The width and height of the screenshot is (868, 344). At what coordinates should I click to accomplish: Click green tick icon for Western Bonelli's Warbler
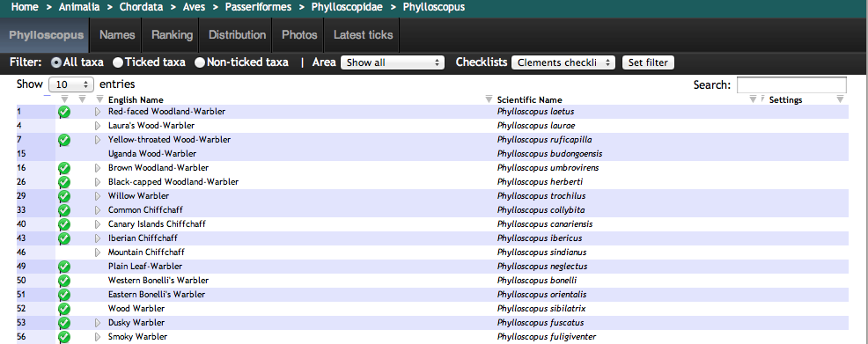click(x=64, y=281)
